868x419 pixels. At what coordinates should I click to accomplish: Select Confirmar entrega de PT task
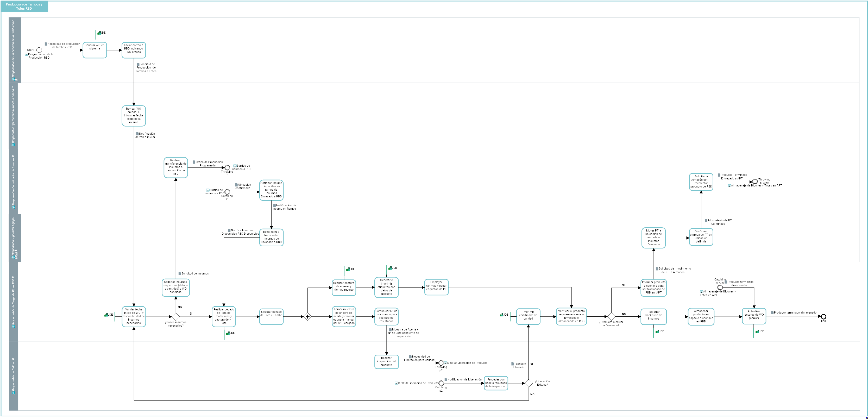(x=701, y=237)
